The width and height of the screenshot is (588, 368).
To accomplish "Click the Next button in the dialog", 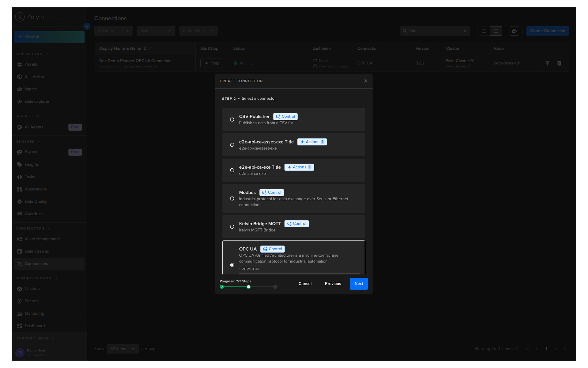I will [359, 284].
